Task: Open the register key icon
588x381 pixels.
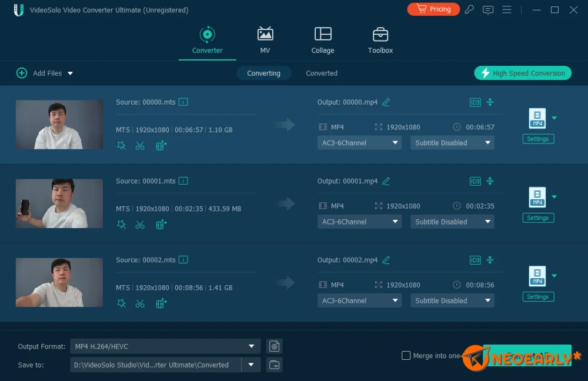Action: point(469,9)
